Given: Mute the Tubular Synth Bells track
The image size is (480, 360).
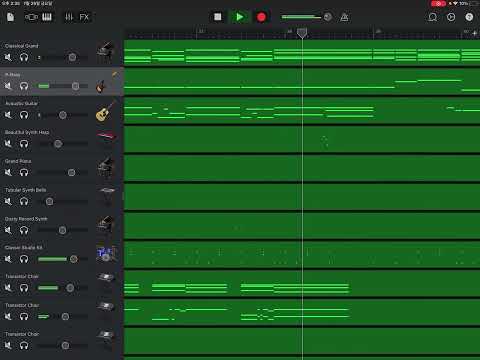Looking at the screenshot, I should [x=8, y=201].
